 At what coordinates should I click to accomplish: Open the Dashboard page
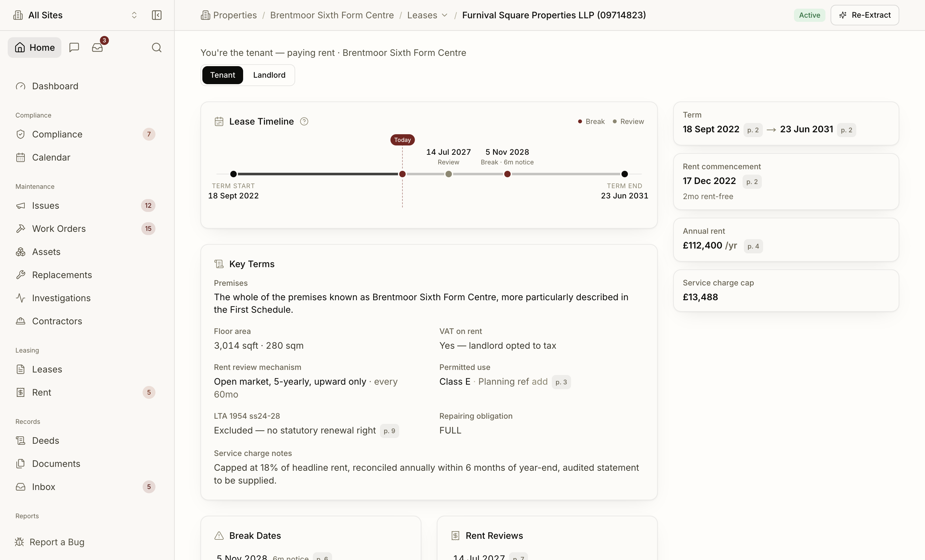(55, 86)
